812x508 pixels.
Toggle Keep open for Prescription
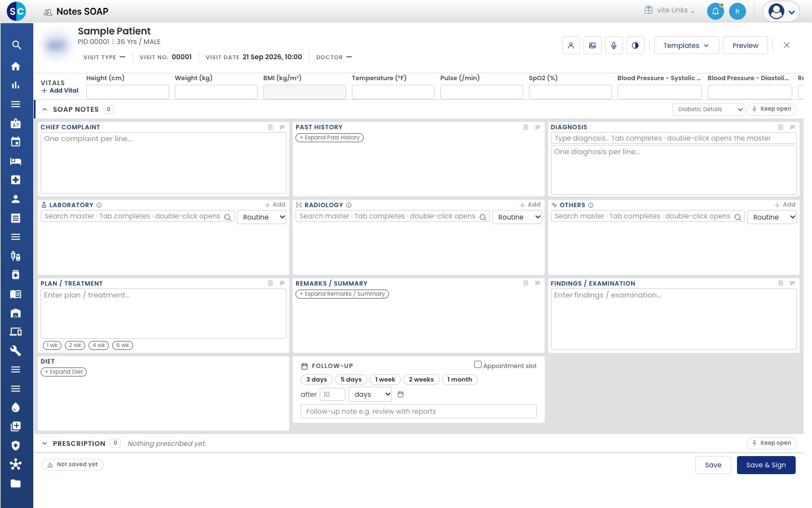click(771, 443)
